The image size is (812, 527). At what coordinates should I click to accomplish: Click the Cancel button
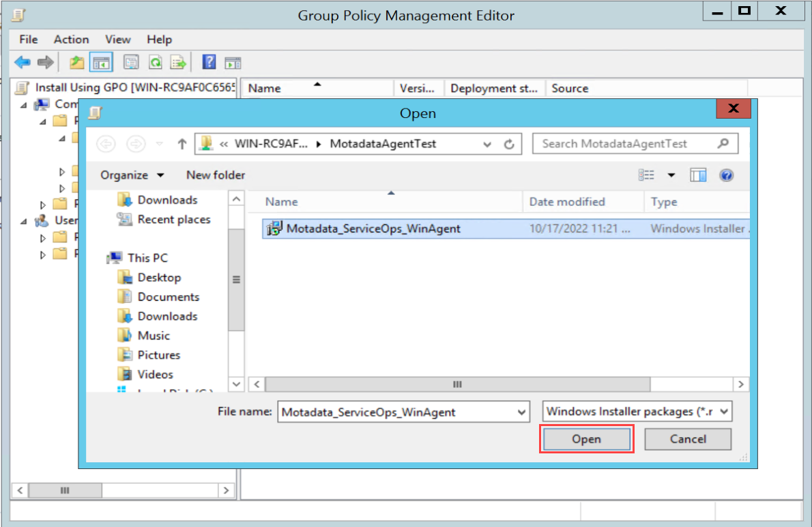(x=687, y=439)
